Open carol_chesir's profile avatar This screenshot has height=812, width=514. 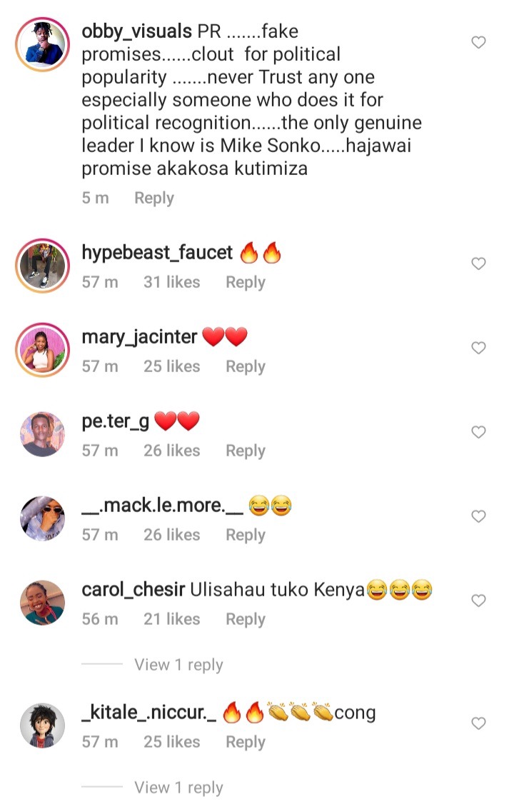click(x=42, y=602)
